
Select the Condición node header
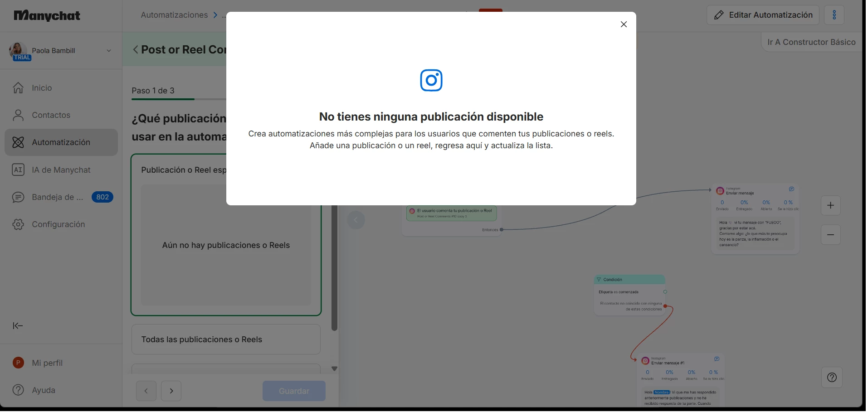point(629,280)
